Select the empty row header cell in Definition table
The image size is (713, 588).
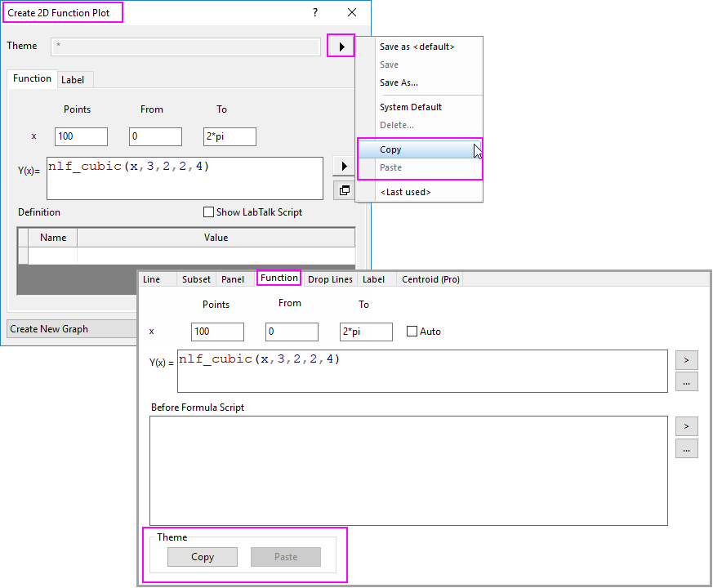pos(23,256)
